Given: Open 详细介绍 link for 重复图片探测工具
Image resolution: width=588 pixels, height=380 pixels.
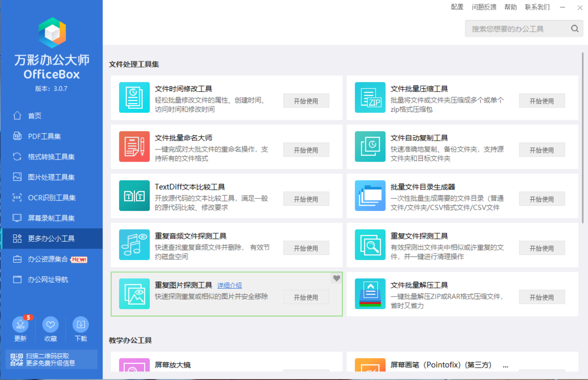Looking at the screenshot, I should [229, 286].
